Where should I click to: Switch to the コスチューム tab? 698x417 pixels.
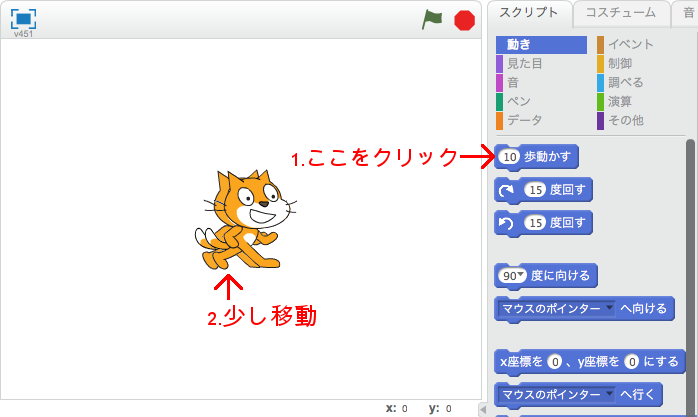[621, 12]
